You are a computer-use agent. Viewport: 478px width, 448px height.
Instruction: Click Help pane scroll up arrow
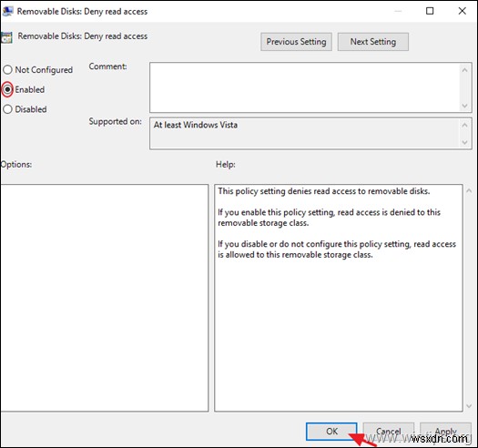[469, 191]
